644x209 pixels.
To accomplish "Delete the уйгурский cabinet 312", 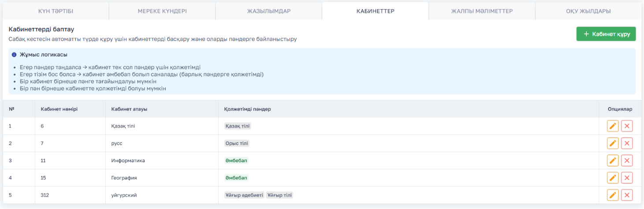I will pos(627,195).
